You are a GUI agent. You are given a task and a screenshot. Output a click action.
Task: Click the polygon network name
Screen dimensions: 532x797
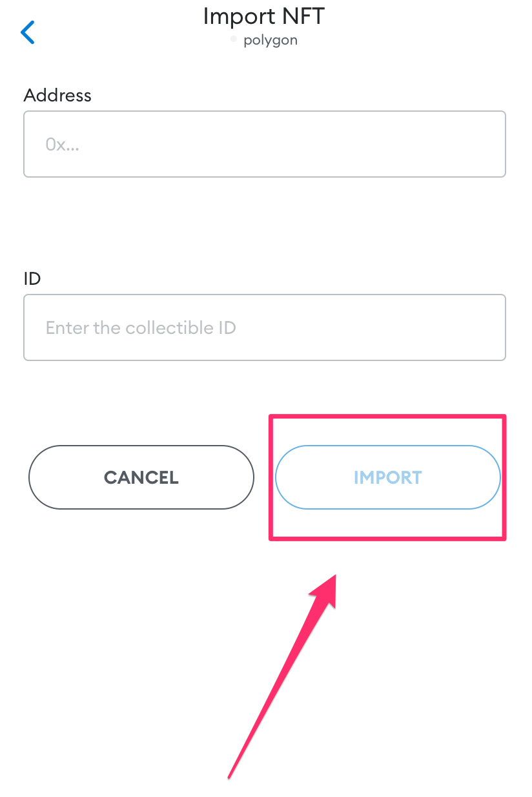(271, 40)
